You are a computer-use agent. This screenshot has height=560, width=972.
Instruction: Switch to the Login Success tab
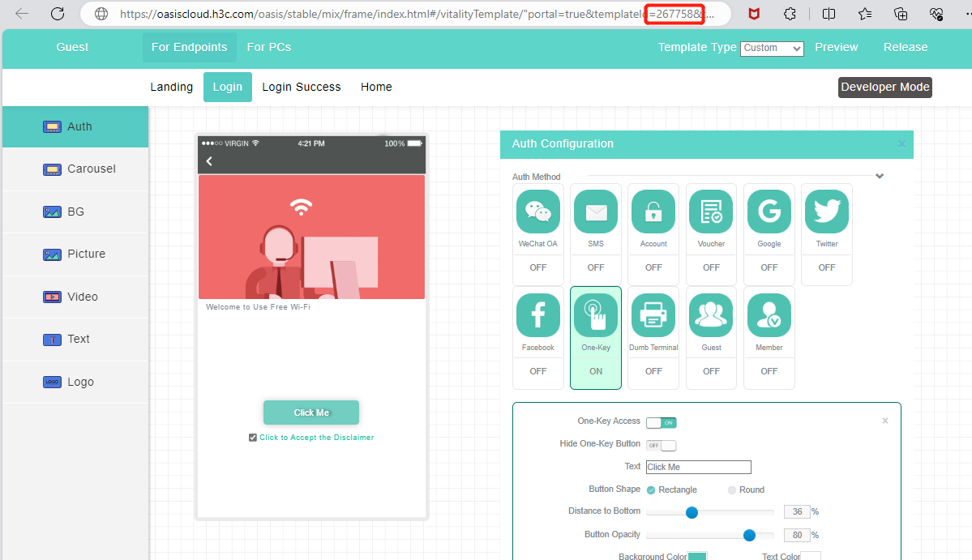click(302, 87)
